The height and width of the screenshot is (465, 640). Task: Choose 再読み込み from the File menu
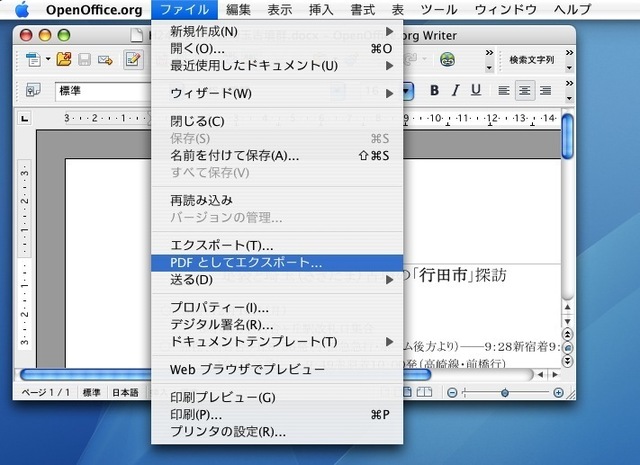click(277, 200)
